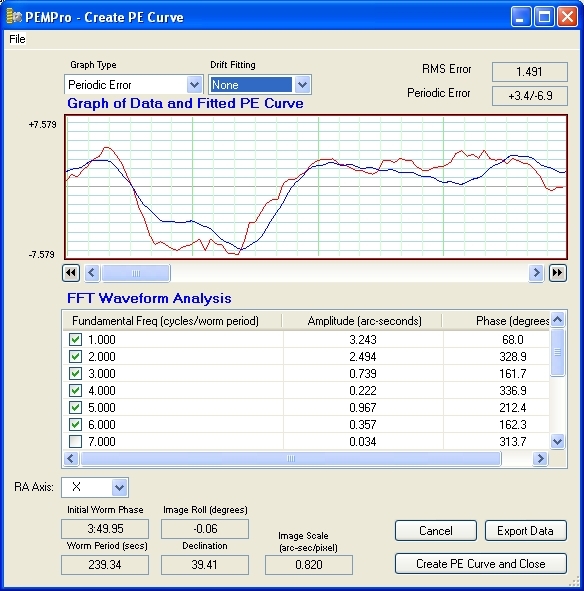Uncheck the 5.000 frequency checkbox

tap(75, 407)
